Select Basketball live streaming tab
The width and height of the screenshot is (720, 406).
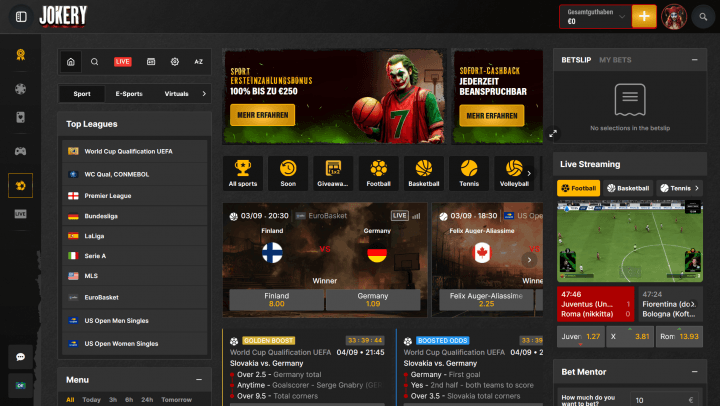[x=628, y=188]
